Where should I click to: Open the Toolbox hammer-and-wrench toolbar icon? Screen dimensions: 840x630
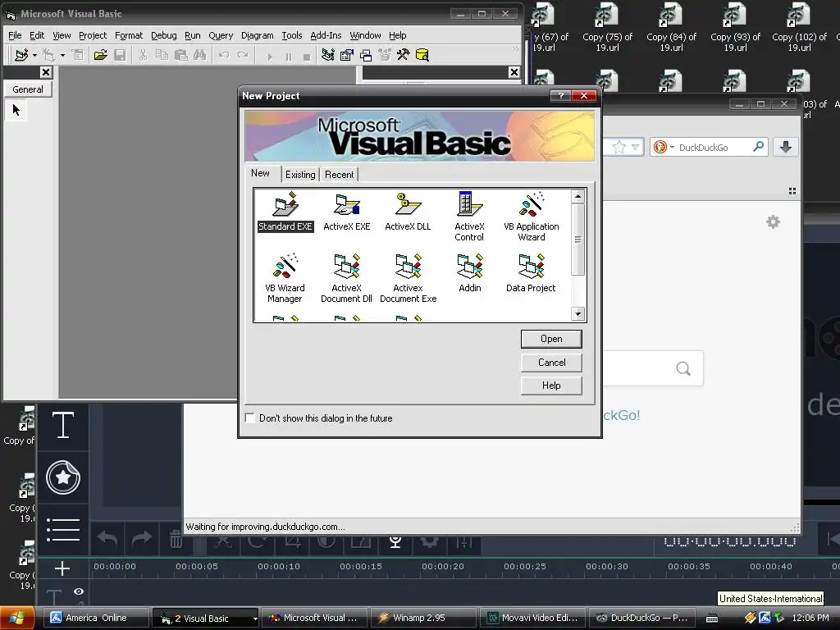point(403,55)
